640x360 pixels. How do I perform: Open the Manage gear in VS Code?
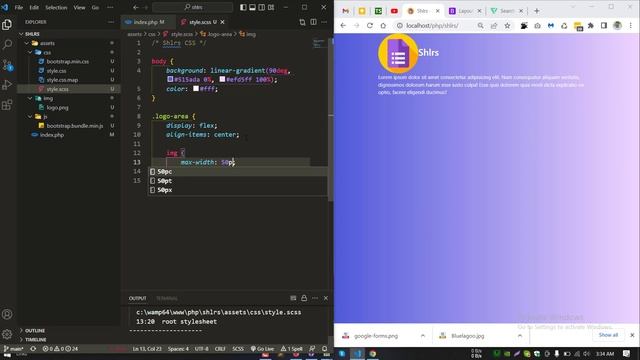[x=7, y=334]
